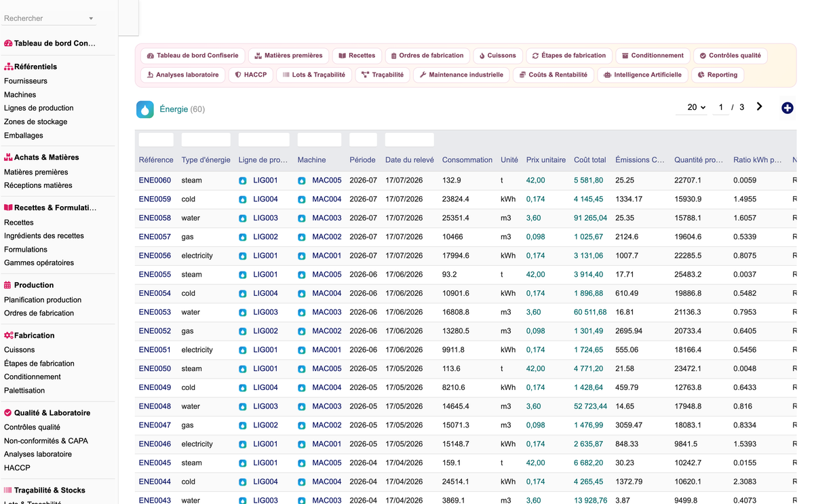Open Tableau de bord Confiserie sidebar menu

[50, 43]
